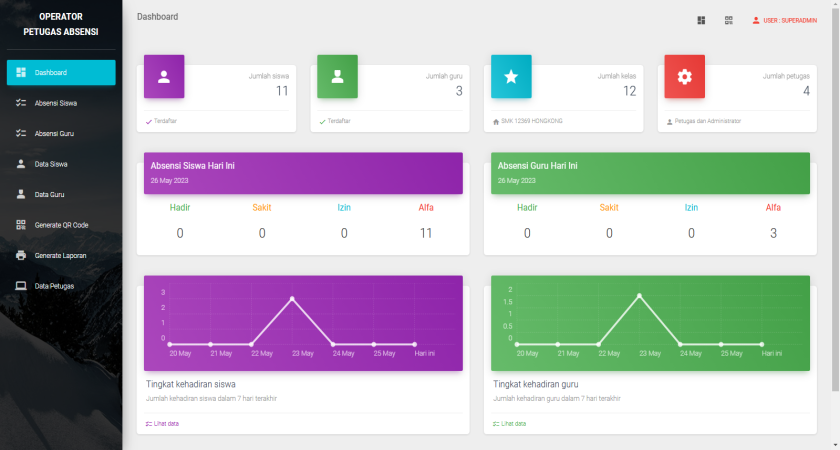Open the Dashboard sidebar menu item
The width and height of the screenshot is (840, 450).
(61, 73)
